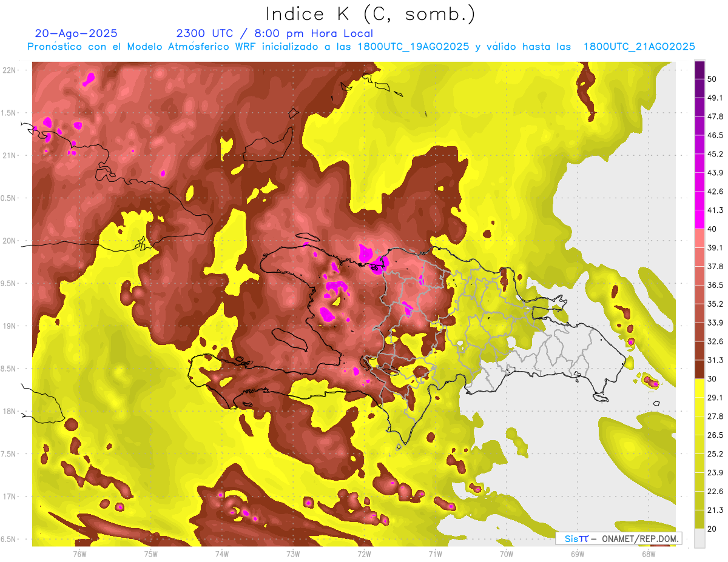
Task: Click the "73W" longitude label
Action: pyautogui.click(x=293, y=554)
